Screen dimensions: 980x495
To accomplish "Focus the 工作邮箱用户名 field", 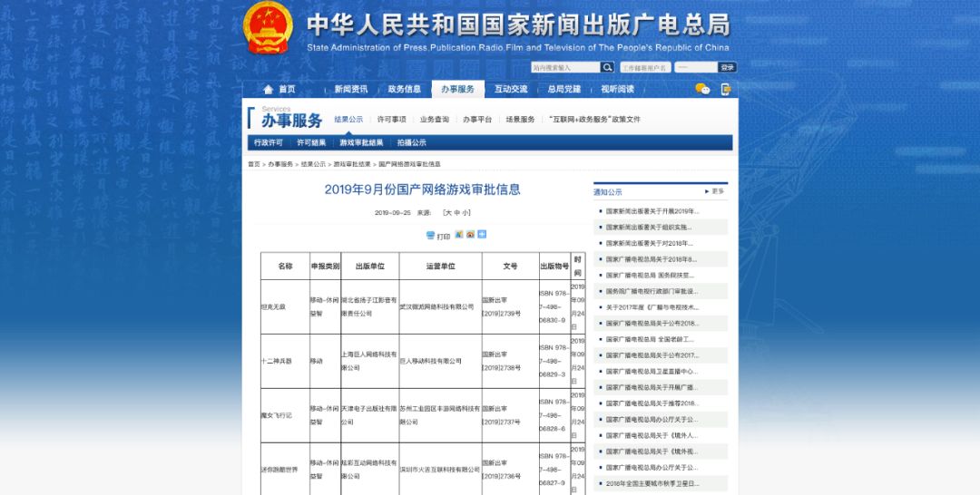I will (645, 67).
